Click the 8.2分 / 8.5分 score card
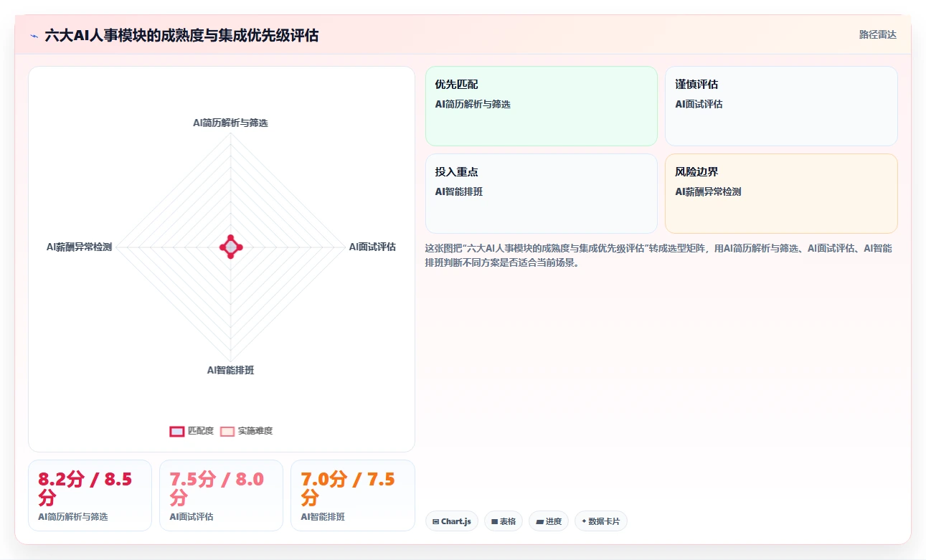Viewport: 926px width, 560px height. (90, 495)
